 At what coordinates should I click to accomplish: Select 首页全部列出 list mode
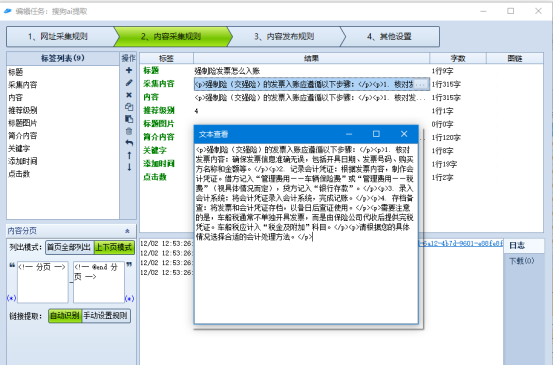tap(69, 248)
